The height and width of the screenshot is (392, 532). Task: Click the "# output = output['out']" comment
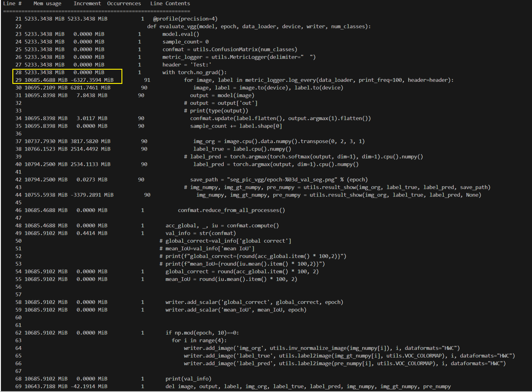pos(221,103)
